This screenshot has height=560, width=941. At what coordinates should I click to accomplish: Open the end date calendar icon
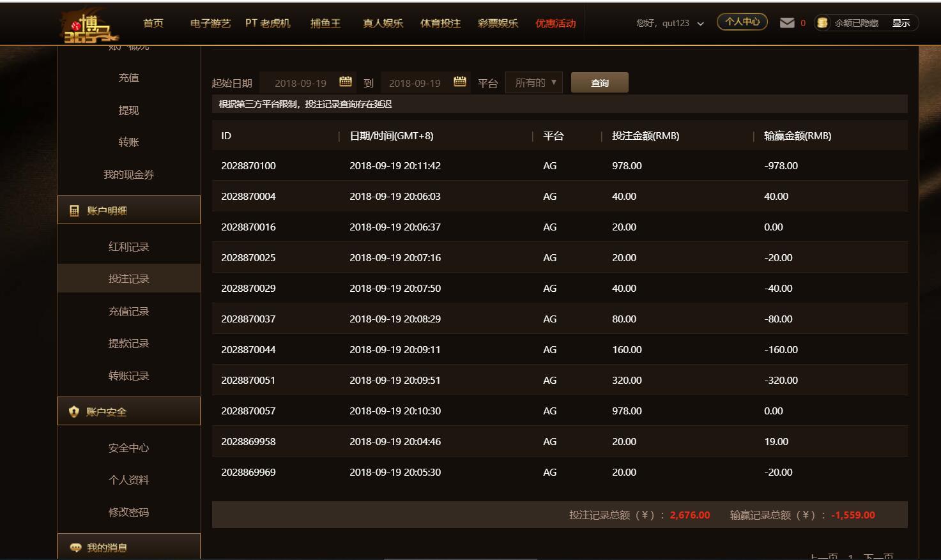(x=460, y=82)
